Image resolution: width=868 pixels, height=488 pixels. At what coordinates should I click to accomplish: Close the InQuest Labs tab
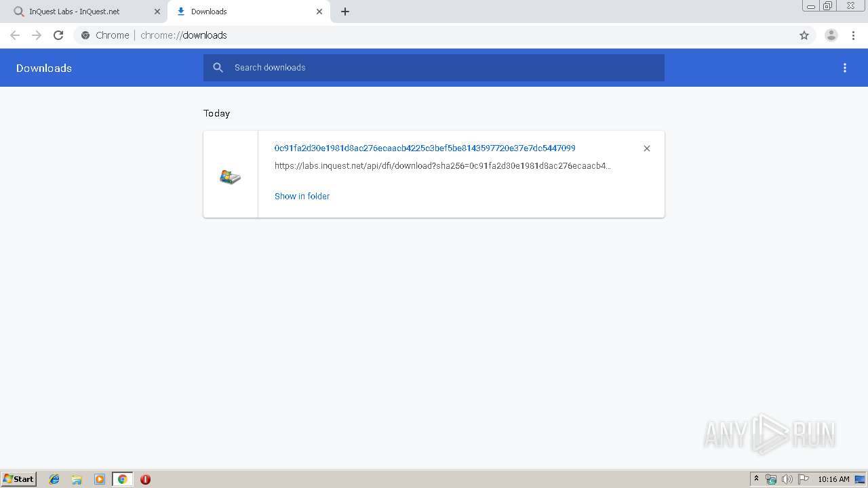157,12
